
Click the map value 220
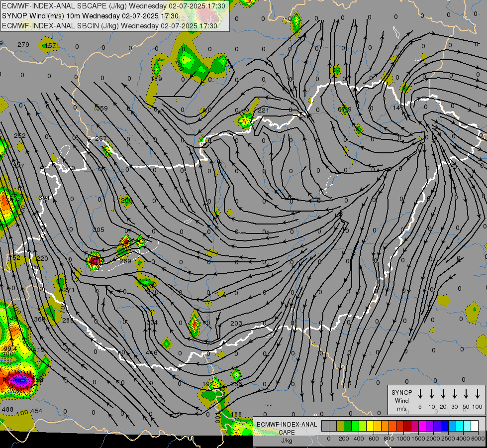point(42,259)
